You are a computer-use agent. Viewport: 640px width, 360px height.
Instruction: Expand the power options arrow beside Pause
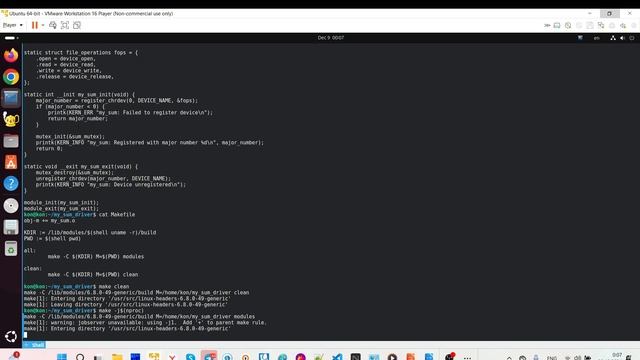(x=43, y=25)
